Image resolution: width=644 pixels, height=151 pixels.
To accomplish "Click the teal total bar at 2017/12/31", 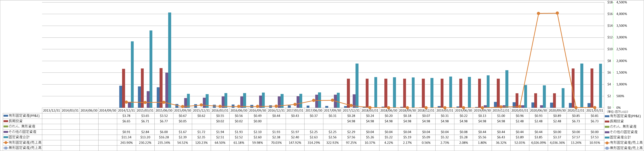I will [x=357, y=86].
